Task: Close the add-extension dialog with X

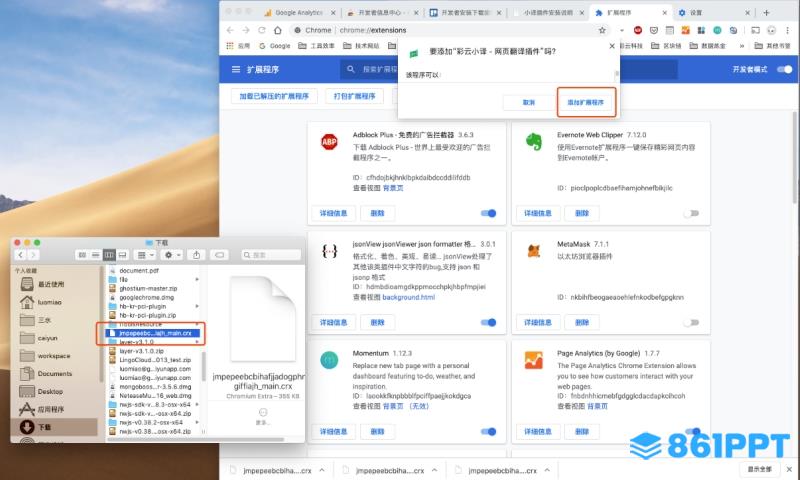Action: pyautogui.click(x=612, y=46)
